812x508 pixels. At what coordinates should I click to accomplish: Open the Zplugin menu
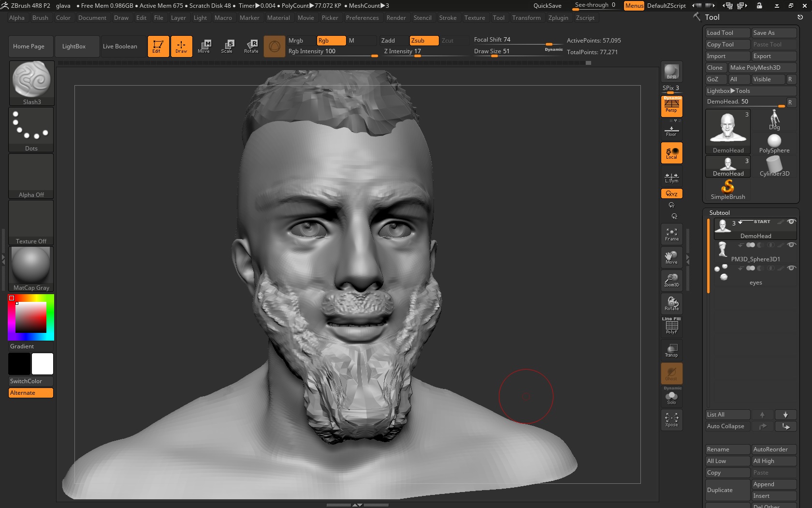558,18
